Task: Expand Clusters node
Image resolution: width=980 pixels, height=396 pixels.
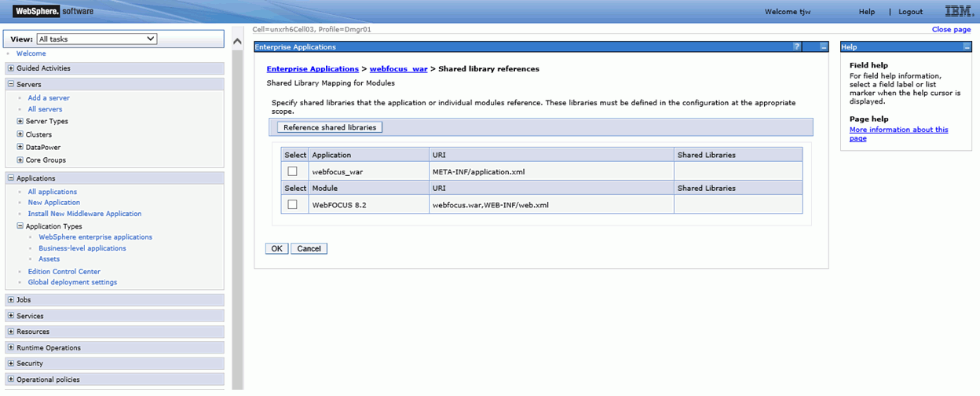Action: (x=20, y=135)
